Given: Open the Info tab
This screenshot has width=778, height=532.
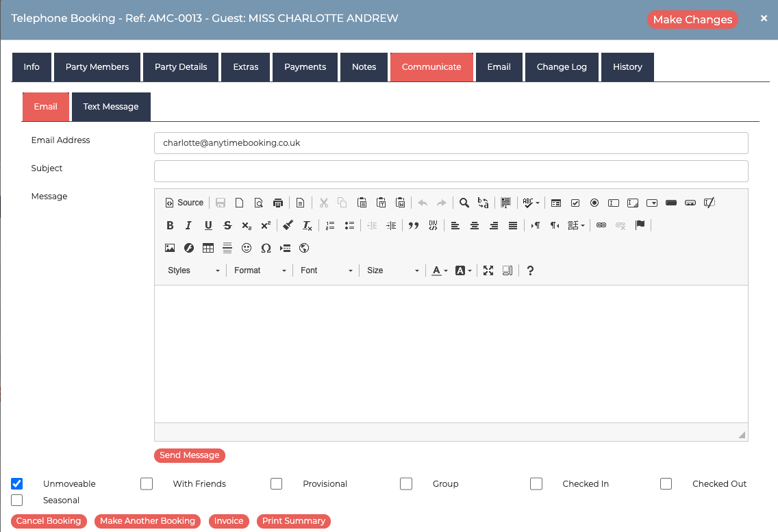Looking at the screenshot, I should point(32,67).
